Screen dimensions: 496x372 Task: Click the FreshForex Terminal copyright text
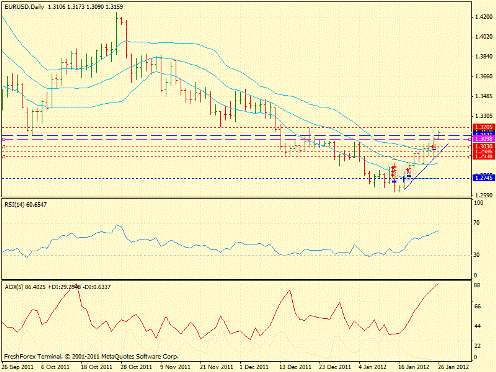coord(91,356)
